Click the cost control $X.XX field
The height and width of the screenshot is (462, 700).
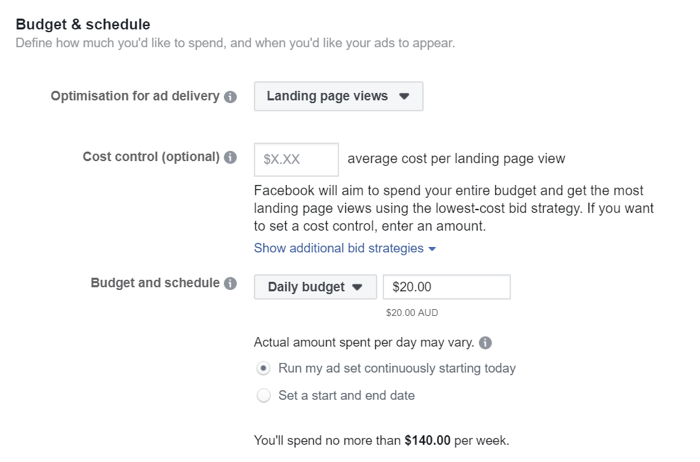point(296,159)
